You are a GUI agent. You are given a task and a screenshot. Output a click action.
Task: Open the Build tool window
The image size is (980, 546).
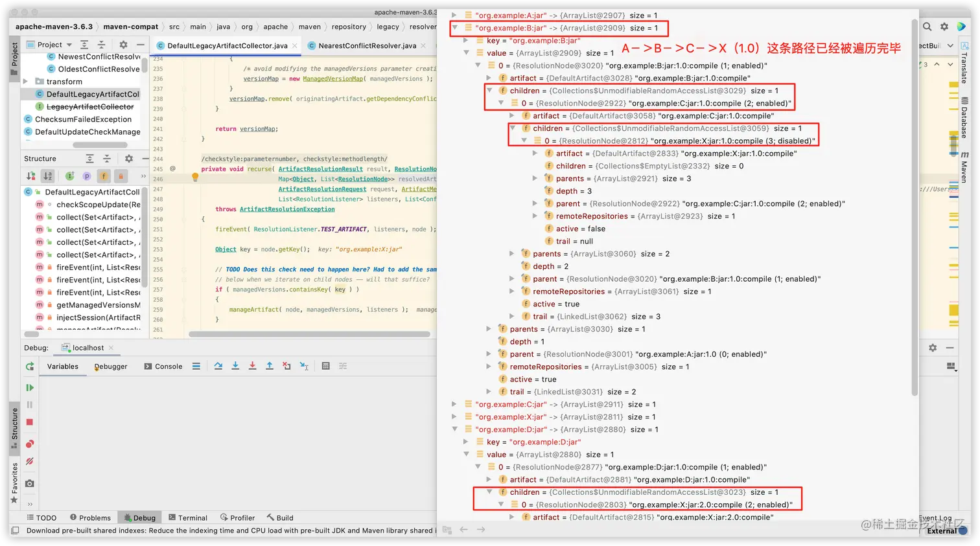[x=280, y=518]
